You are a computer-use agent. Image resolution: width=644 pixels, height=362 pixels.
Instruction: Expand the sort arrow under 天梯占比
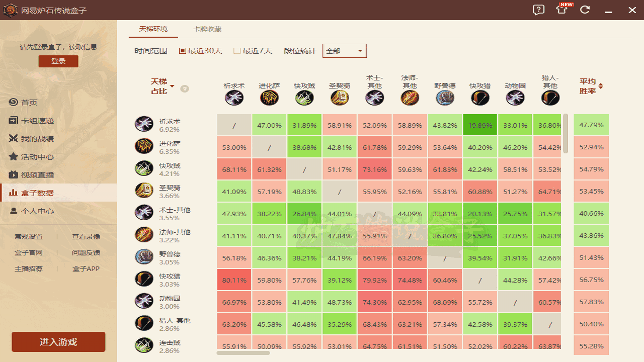pos(172,86)
